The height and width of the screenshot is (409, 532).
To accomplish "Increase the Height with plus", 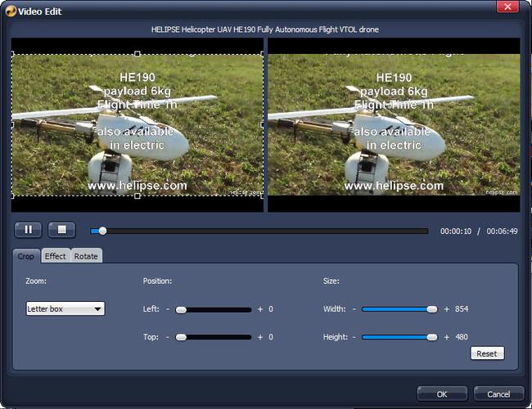I will 447,337.
